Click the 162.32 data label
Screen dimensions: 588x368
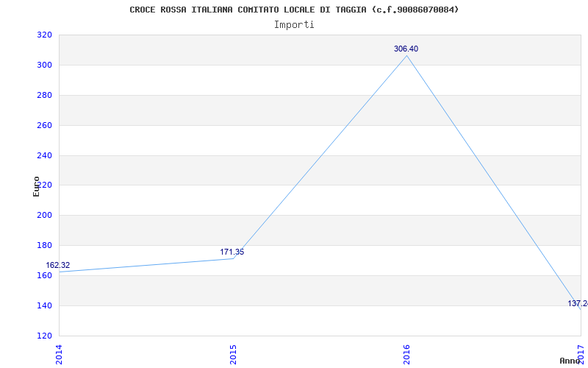pos(58,266)
